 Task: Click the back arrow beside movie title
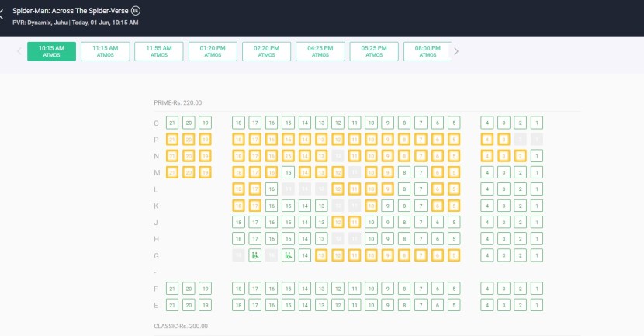coord(3,15)
